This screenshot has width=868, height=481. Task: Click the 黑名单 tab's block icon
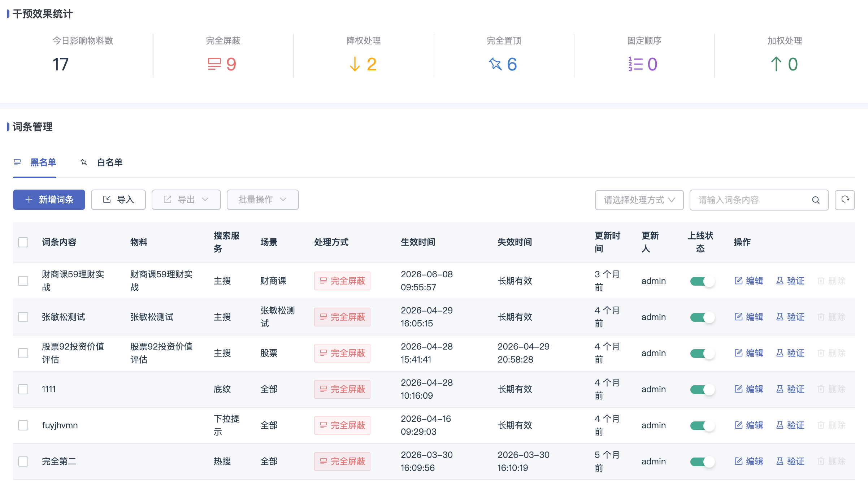tap(17, 162)
